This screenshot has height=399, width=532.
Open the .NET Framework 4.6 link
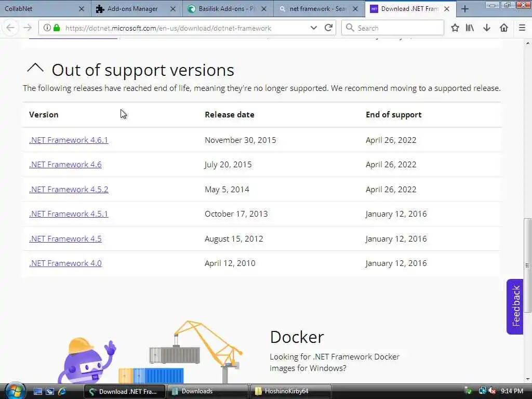pyautogui.click(x=65, y=165)
